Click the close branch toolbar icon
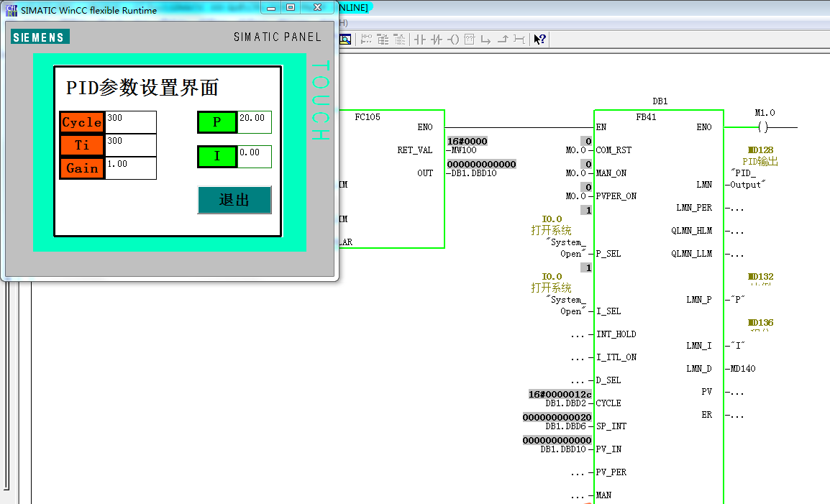830x504 pixels. point(502,39)
